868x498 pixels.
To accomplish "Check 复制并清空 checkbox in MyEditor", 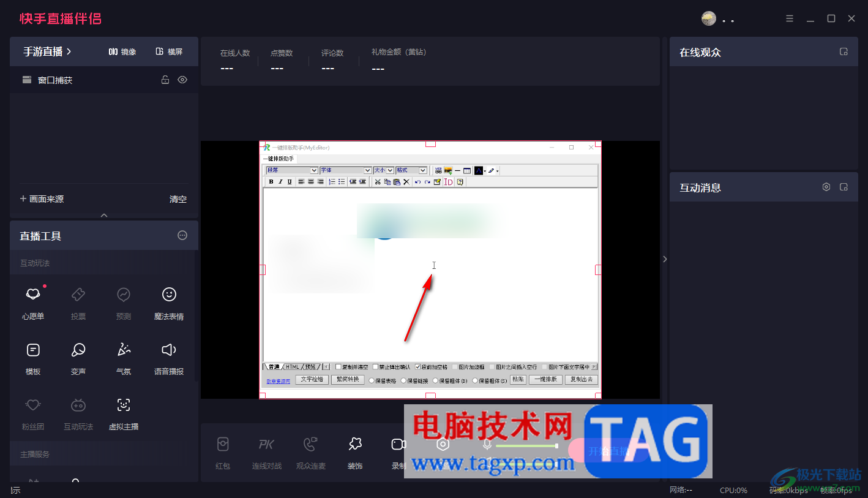I will (x=338, y=367).
